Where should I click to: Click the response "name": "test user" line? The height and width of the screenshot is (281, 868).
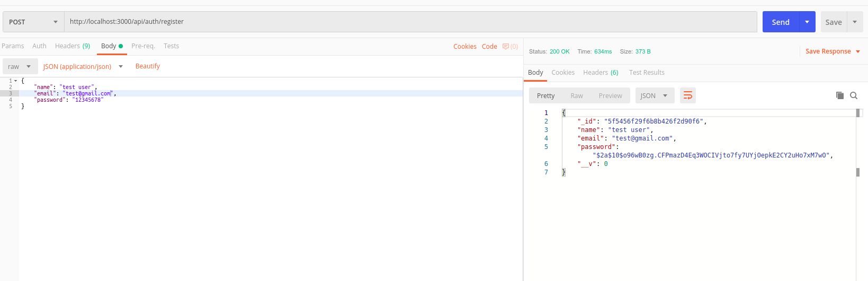coord(615,130)
